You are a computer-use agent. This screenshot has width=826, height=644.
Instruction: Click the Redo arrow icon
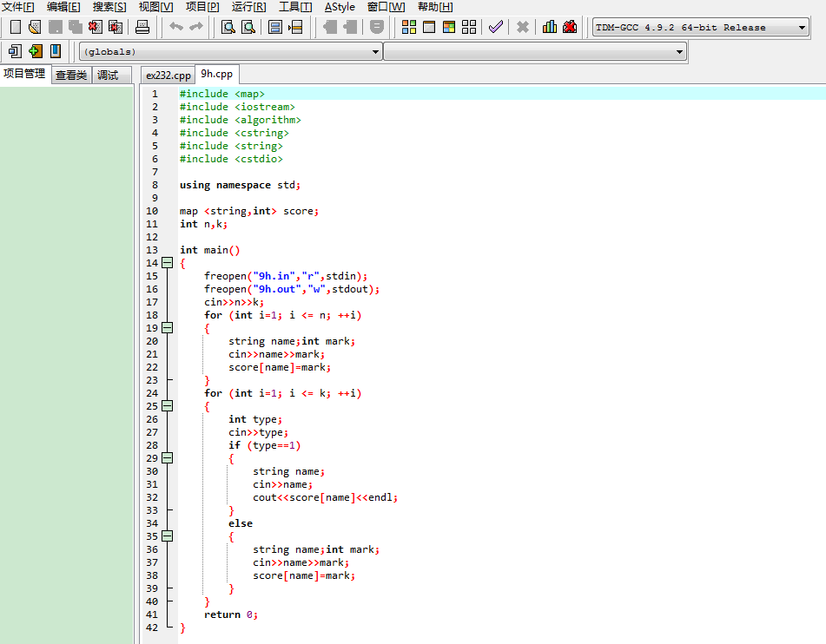click(196, 26)
